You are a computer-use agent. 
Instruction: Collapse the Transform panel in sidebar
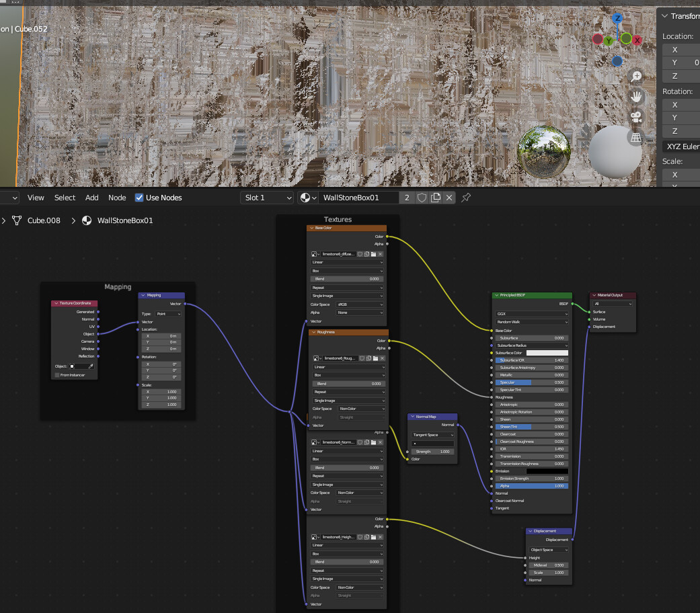tap(665, 16)
